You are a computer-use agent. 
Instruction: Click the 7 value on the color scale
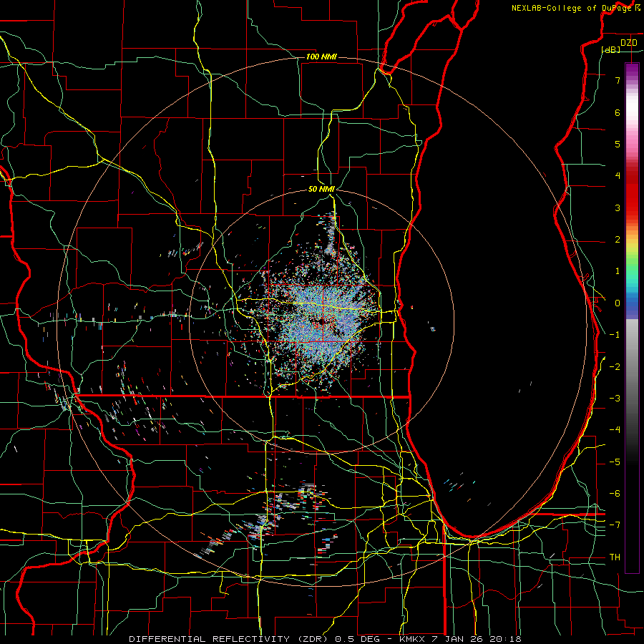coord(618,80)
